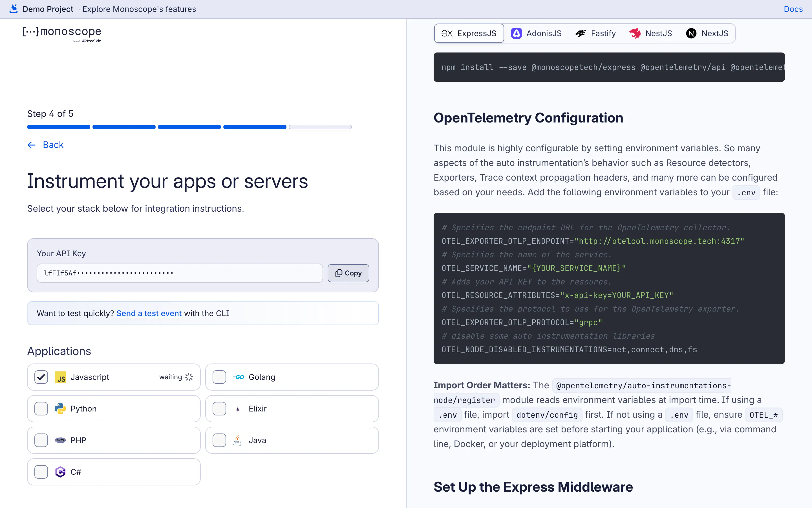Click the PHP logo icon
This screenshot has height=508, width=812.
[x=60, y=440]
